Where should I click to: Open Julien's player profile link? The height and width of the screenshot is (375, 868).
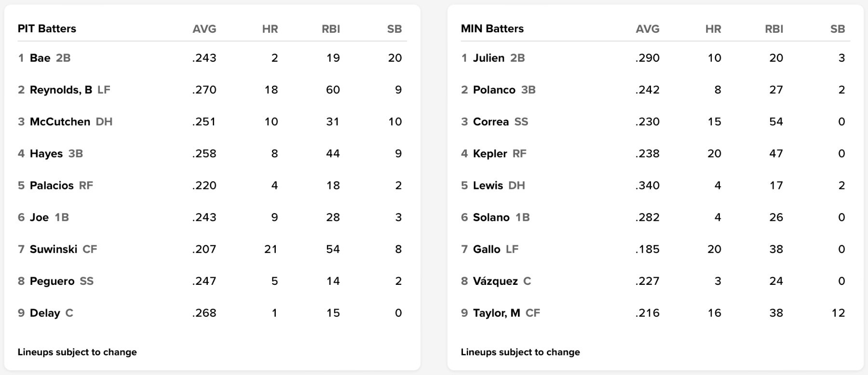(x=488, y=58)
